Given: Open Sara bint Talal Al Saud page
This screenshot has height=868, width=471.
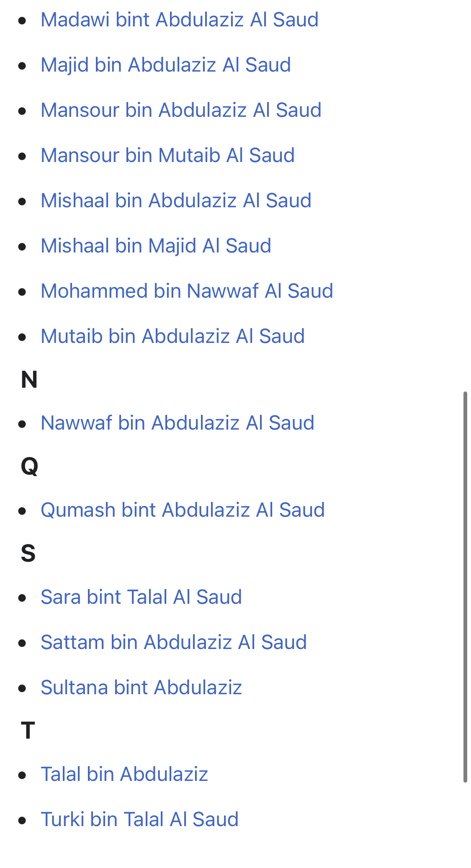Looking at the screenshot, I should 141,597.
